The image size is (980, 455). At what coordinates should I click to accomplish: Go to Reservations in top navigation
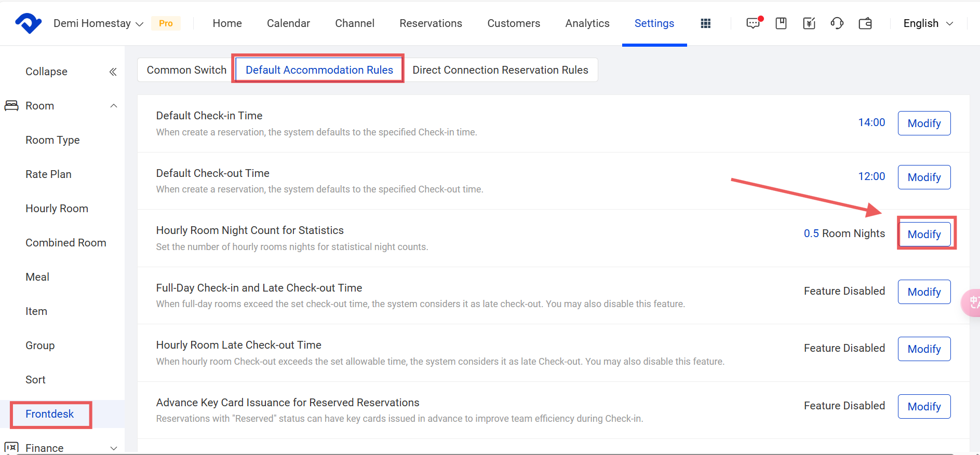(x=431, y=23)
